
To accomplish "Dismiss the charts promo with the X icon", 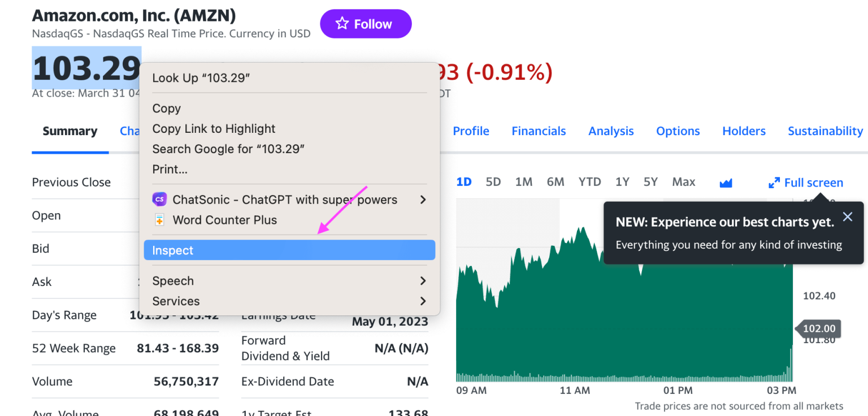I will (848, 216).
